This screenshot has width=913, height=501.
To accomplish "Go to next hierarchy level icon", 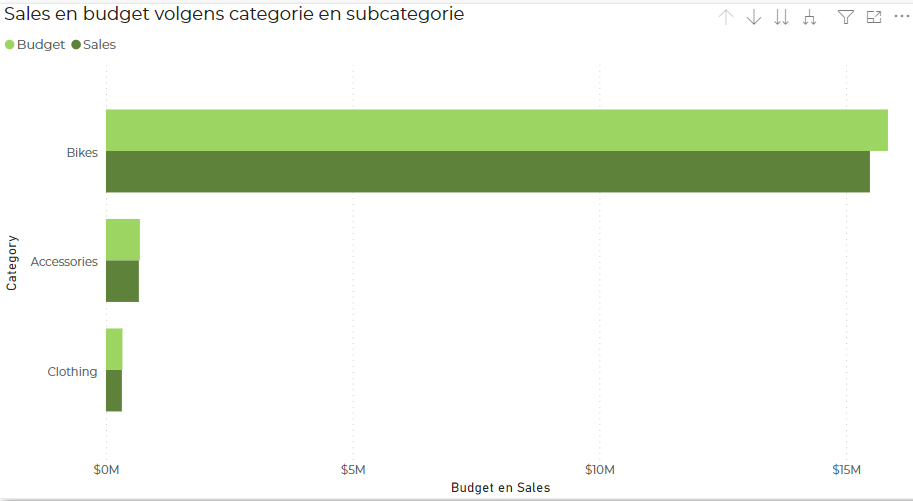I will (781, 17).
